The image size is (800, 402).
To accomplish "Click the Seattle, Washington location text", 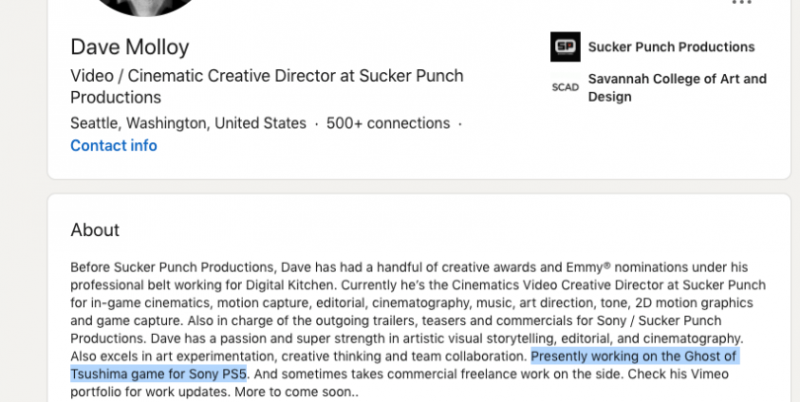I will tap(188, 124).
